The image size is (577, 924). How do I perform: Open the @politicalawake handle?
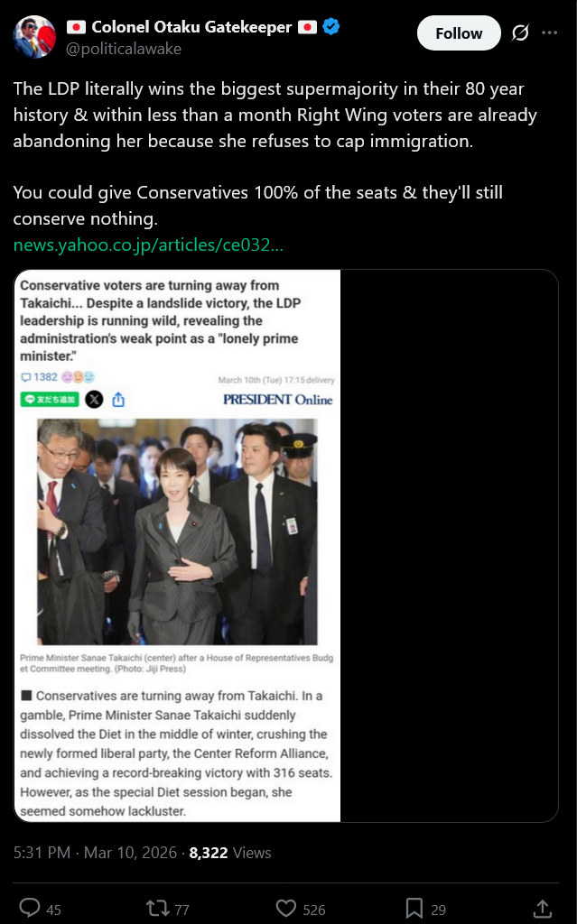coord(124,49)
